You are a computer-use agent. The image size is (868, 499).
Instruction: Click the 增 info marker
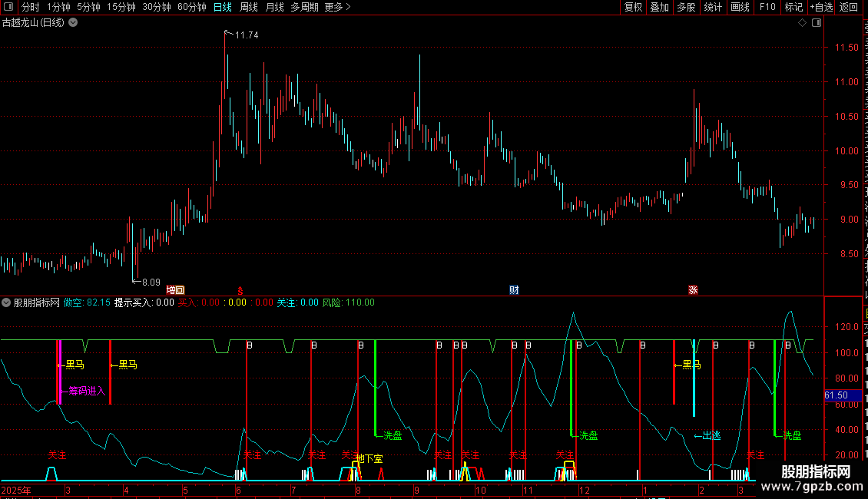click(171, 290)
